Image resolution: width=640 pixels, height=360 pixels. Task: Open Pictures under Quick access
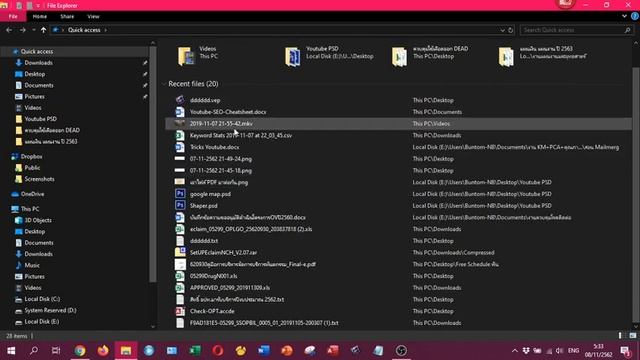tap(34, 97)
